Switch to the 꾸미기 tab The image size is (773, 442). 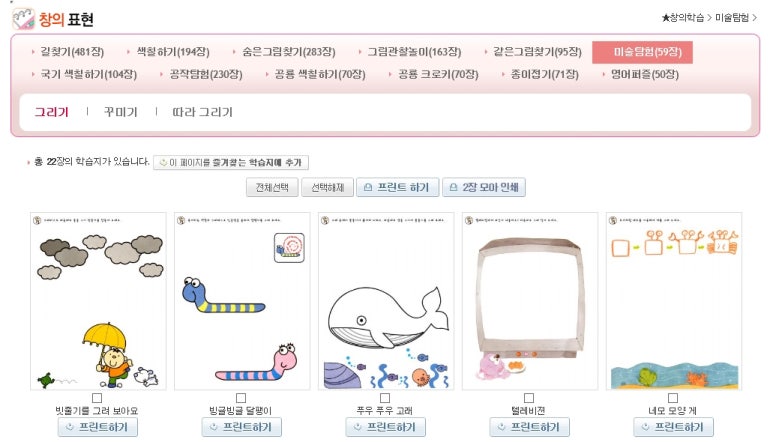point(120,112)
